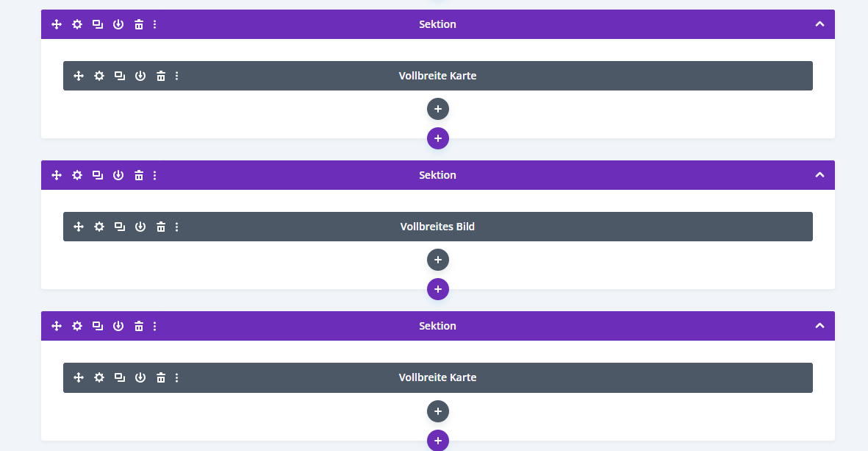Open more options of the bottom Sektion
This screenshot has width=868, height=451.
click(155, 326)
